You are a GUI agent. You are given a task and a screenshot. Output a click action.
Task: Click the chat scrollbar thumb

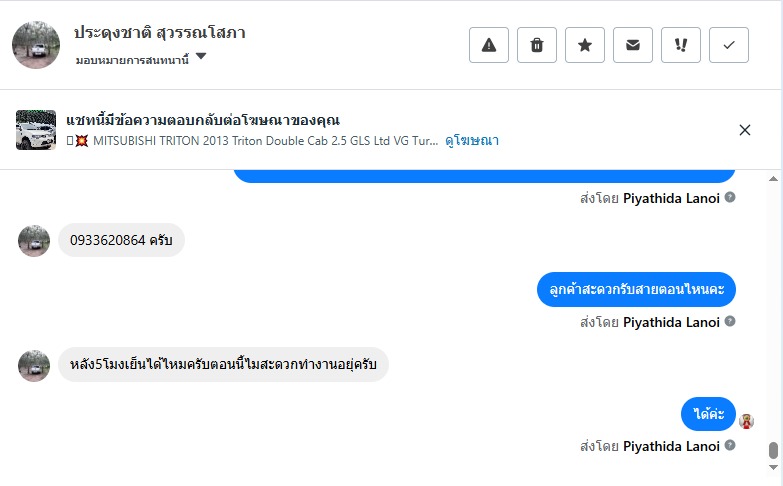click(773, 450)
